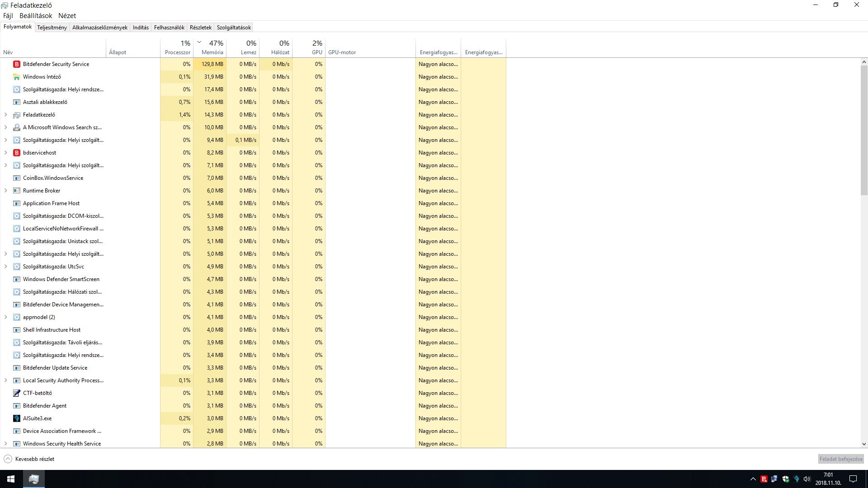Viewport: 868px width, 488px height.
Task: Click the Szolgáltatásgazda: UtcSvc gear icon
Action: point(17,267)
